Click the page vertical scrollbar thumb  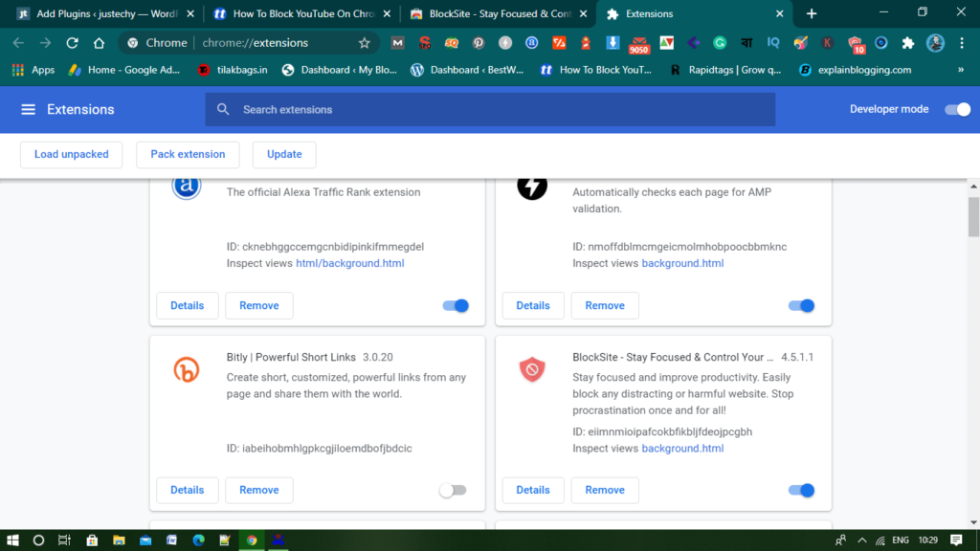click(x=973, y=217)
